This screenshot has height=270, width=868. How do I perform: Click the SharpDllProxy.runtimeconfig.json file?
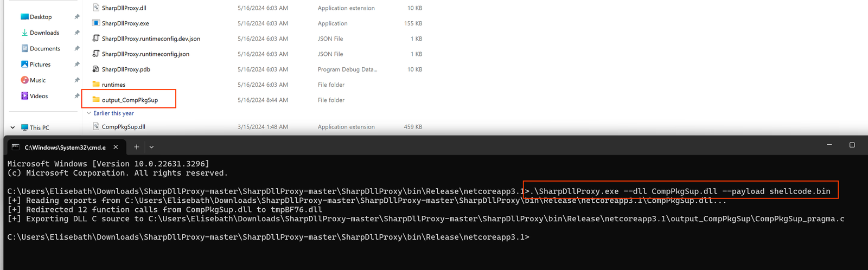(x=145, y=54)
